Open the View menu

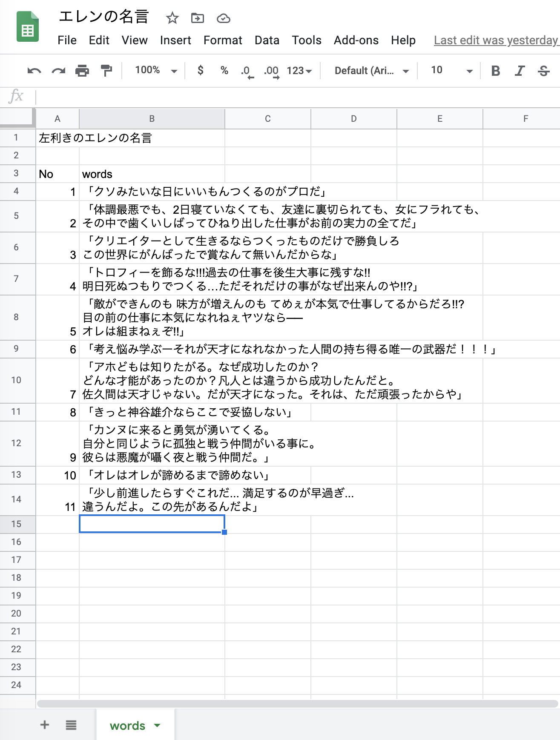[x=135, y=40]
